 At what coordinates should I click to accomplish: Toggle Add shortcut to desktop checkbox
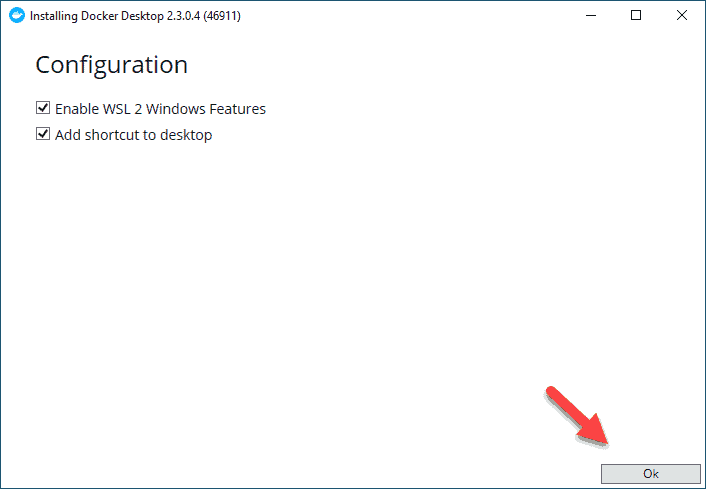pyautogui.click(x=43, y=134)
